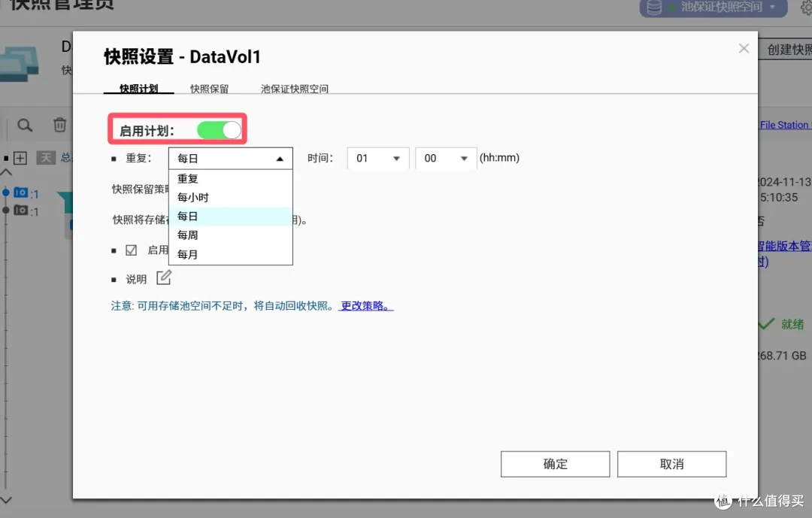The width and height of the screenshot is (812, 518).
Task: Choose 每周 in the repeat list
Action: tap(231, 235)
